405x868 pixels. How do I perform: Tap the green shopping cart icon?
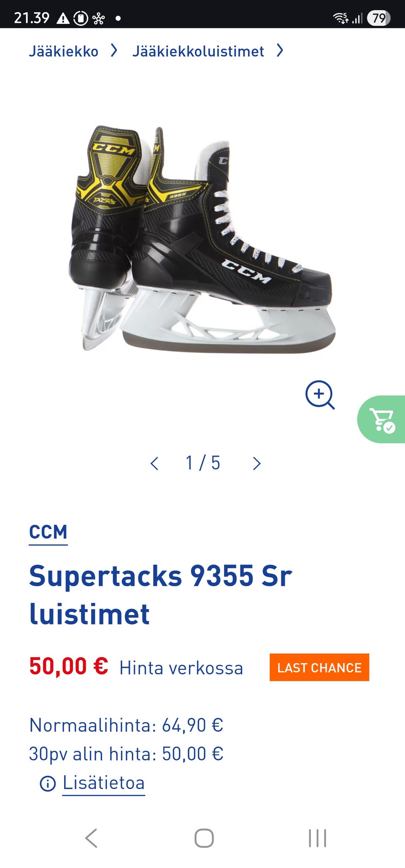point(382,419)
